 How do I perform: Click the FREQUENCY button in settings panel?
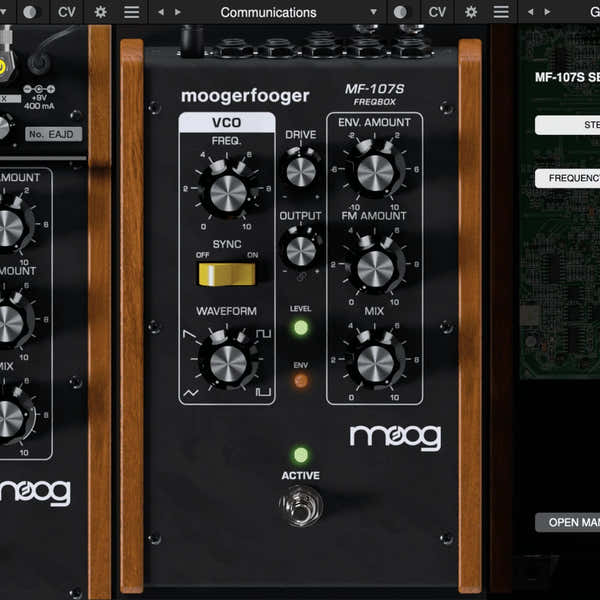tap(567, 178)
